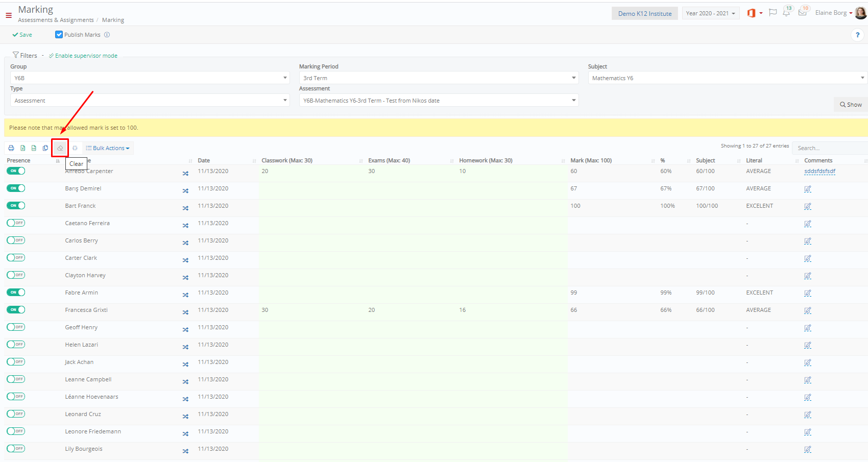Click the Save button
This screenshot has height=462, width=868.
pos(22,35)
